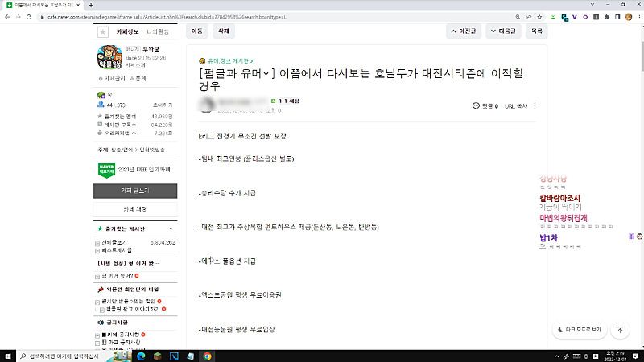Click the 카페 글쓰기 write button
This screenshot has height=362, width=644.
coord(135,191)
